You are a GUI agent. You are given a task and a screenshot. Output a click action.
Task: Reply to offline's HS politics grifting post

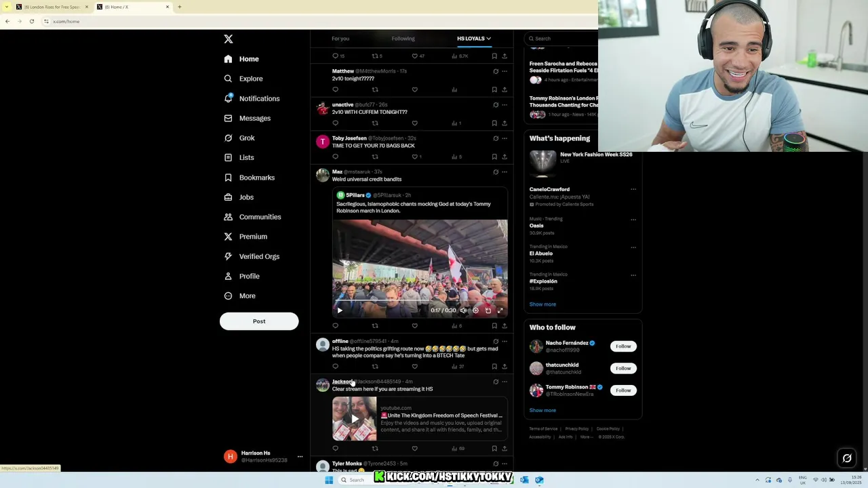coord(335,367)
